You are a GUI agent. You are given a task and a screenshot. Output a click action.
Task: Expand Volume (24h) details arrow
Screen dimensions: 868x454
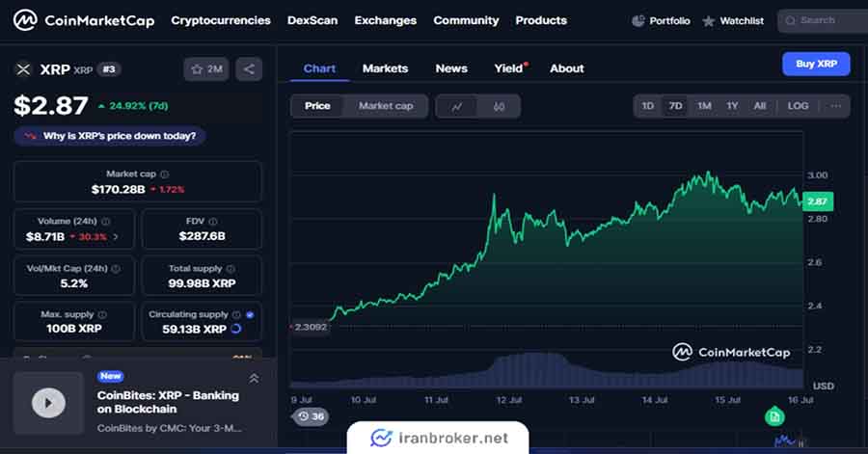click(116, 237)
